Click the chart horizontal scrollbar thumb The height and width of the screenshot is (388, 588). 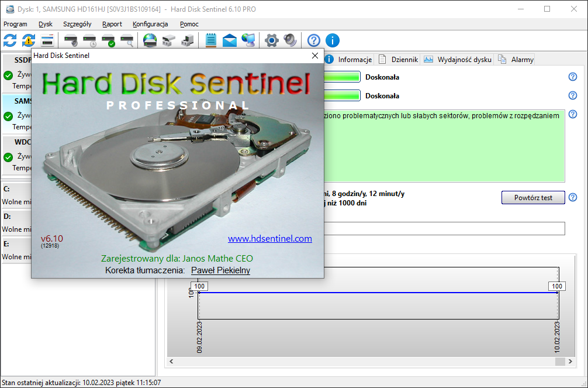560,361
